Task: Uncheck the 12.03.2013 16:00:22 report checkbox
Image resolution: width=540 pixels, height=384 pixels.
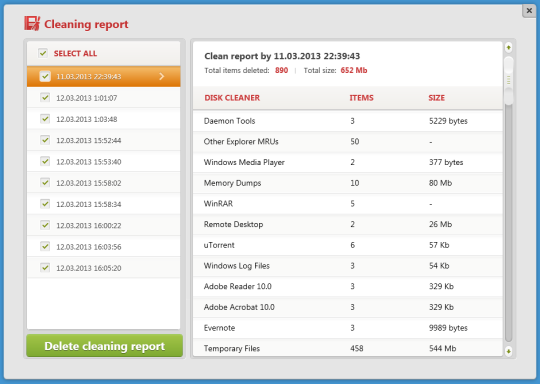Action: click(45, 225)
